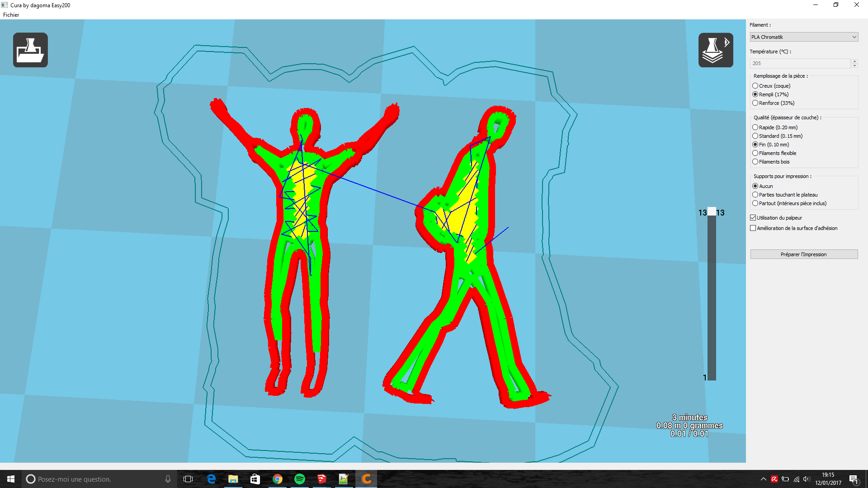Open the Fichier menu
This screenshot has height=488, width=868.
pos(11,15)
